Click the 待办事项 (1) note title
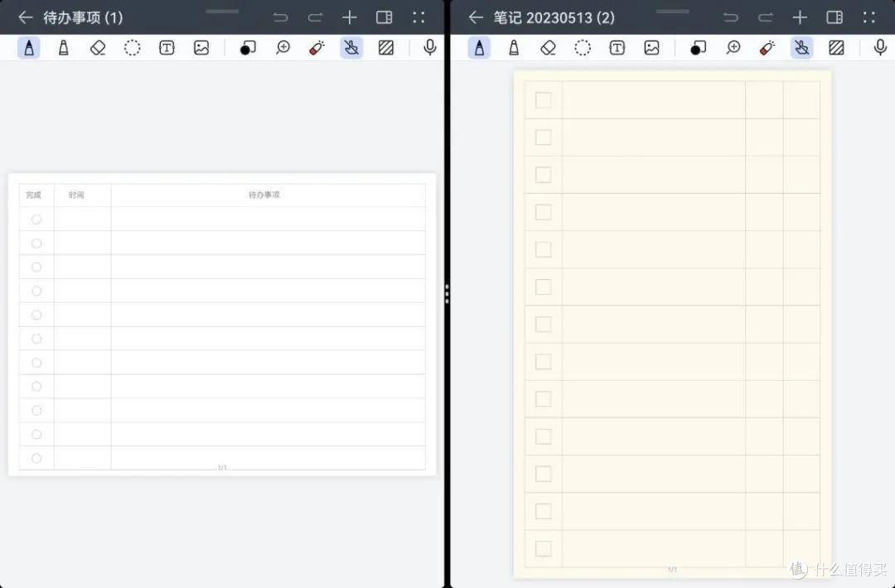895x588 pixels. (83, 17)
